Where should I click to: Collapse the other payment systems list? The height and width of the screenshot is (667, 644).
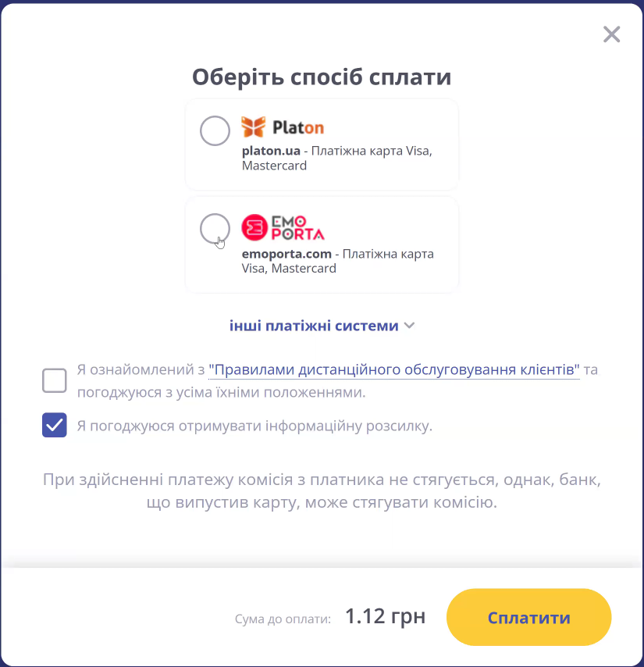pyautogui.click(x=314, y=326)
